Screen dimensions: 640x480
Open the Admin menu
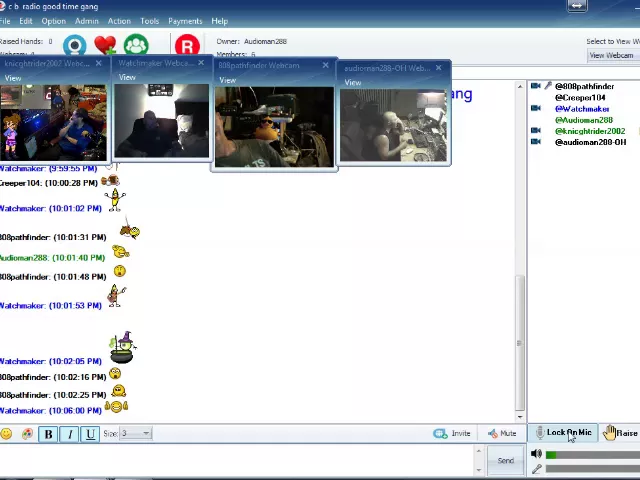point(87,21)
